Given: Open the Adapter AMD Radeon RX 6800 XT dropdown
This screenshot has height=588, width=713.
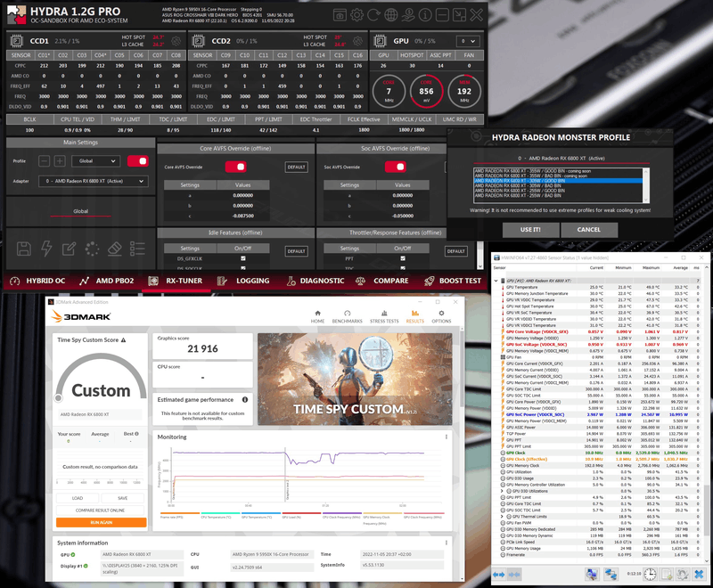Looking at the screenshot, I should coord(94,181).
